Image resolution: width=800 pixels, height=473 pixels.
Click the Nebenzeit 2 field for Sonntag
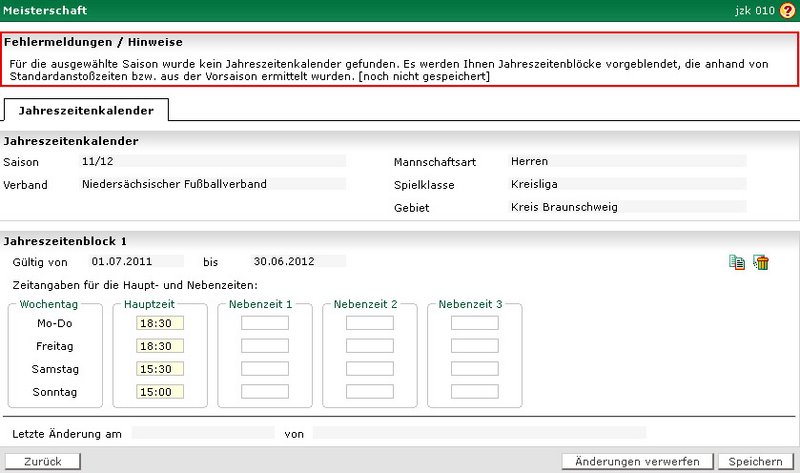coord(370,392)
